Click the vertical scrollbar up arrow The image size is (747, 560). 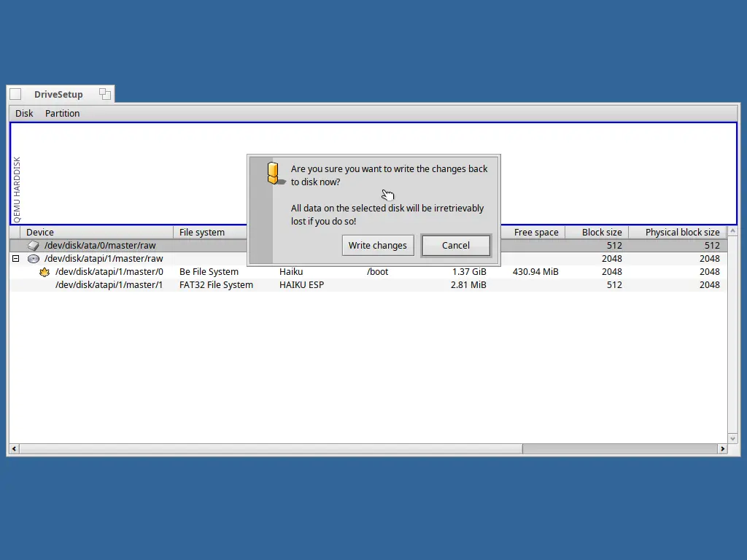pos(732,231)
